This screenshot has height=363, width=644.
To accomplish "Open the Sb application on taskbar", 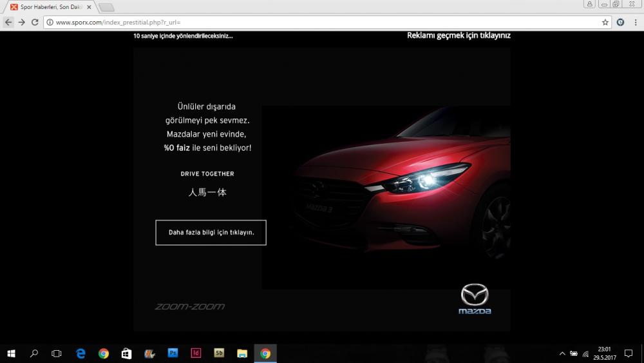I will [219, 353].
